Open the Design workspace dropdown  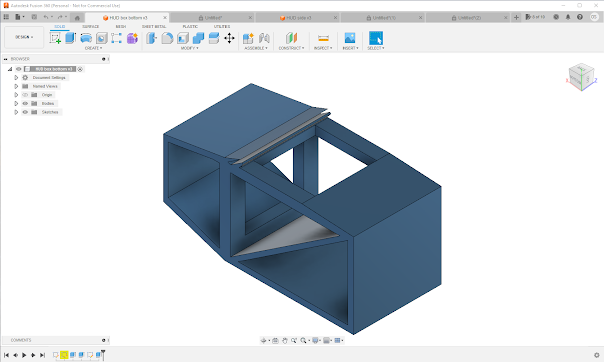click(24, 37)
